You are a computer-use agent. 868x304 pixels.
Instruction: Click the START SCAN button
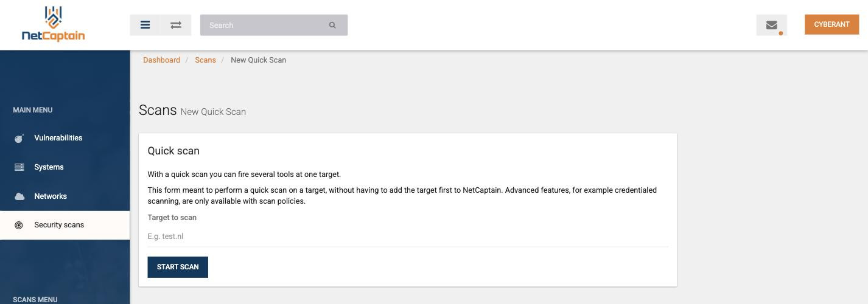(x=178, y=267)
